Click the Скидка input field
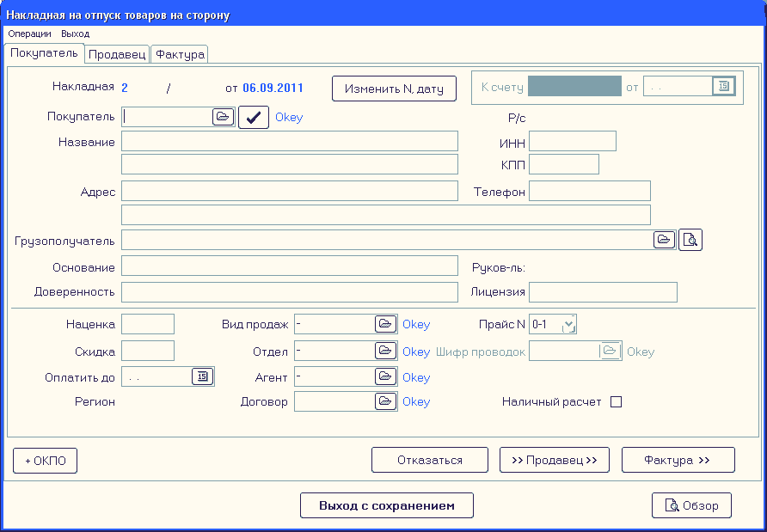This screenshot has height=532, width=767. 148,351
